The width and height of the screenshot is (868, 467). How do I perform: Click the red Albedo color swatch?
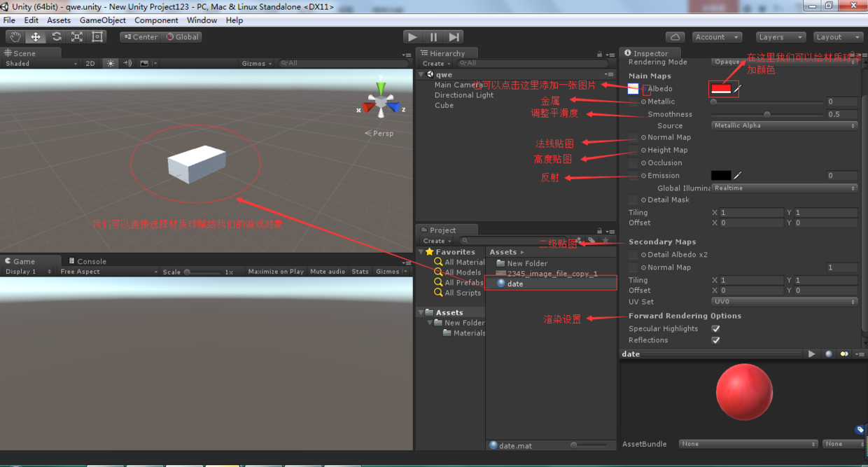click(721, 89)
